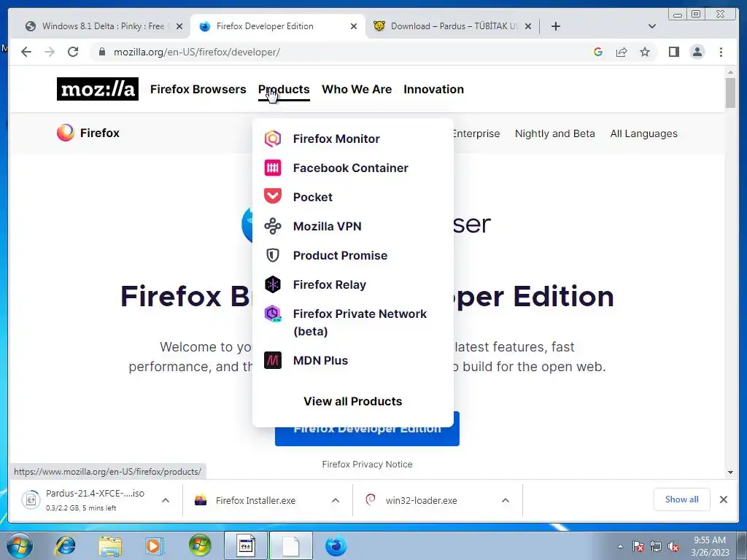747x560 pixels.
Task: Open the Innovation menu
Action: click(433, 89)
